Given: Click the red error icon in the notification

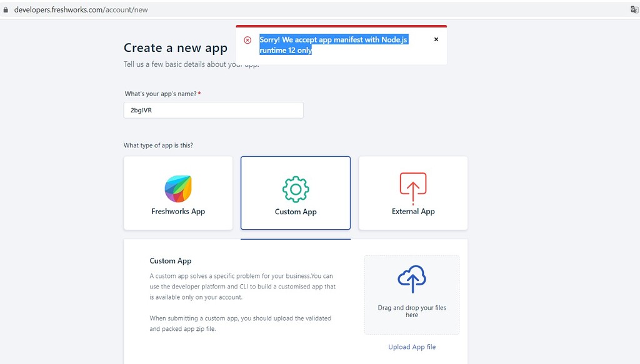Looking at the screenshot, I should tap(248, 39).
